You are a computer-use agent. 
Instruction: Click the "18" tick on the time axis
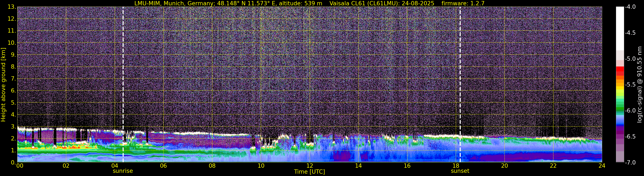pyautogui.click(x=456, y=166)
